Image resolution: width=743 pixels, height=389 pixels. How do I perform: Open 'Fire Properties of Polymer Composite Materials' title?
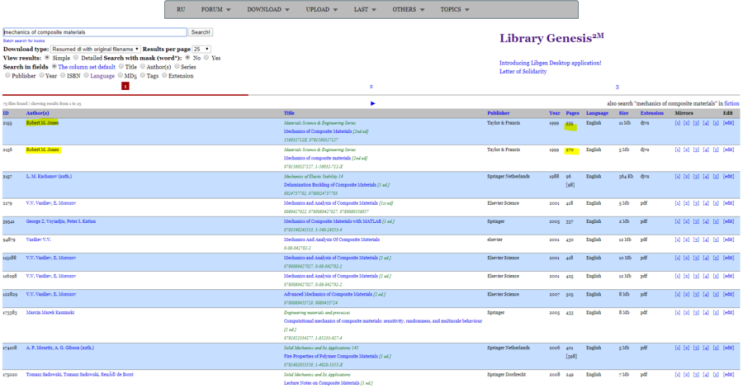(x=331, y=356)
